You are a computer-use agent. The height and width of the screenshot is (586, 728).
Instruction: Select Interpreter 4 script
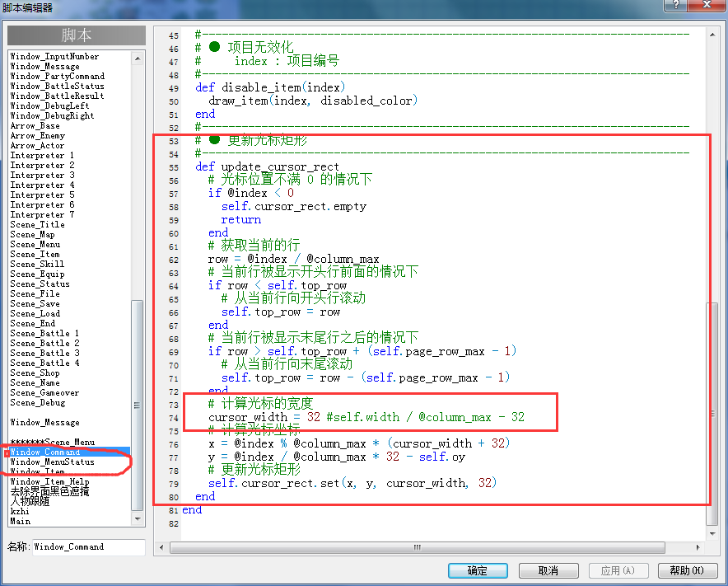pyautogui.click(x=42, y=185)
